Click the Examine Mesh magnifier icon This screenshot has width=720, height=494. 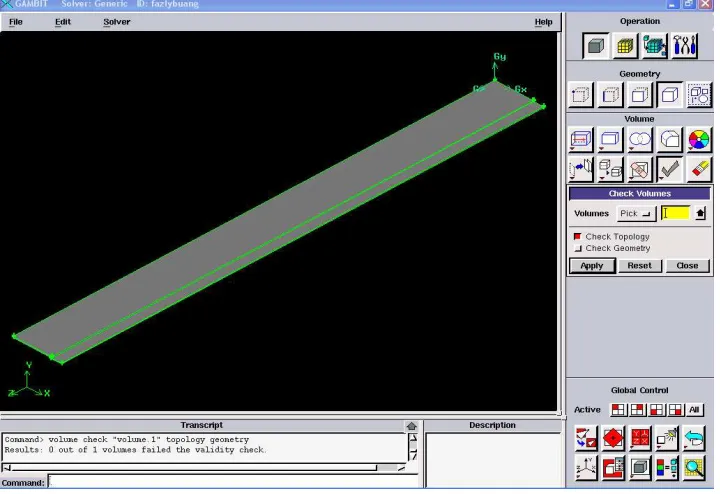[x=694, y=468]
